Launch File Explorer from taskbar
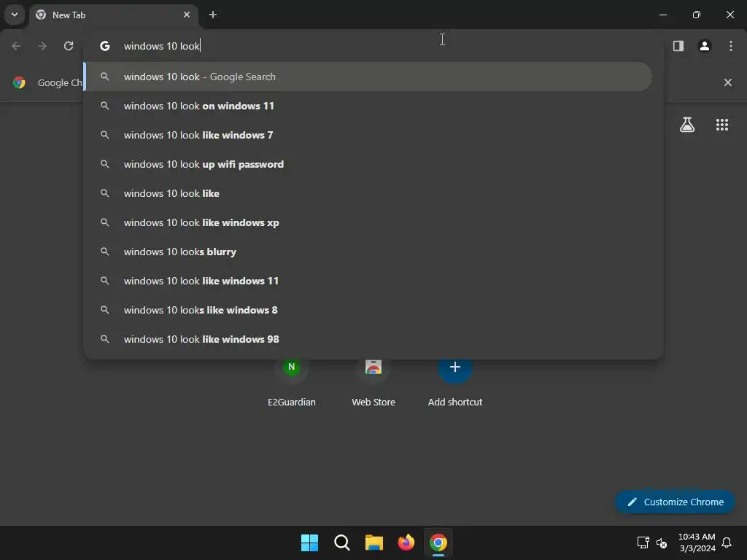The width and height of the screenshot is (747, 560). [x=374, y=542]
